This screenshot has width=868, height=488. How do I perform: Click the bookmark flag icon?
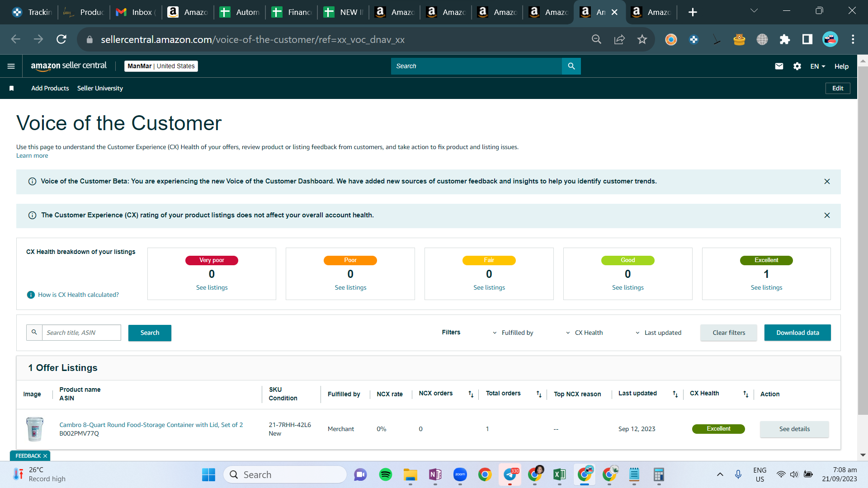click(x=12, y=89)
